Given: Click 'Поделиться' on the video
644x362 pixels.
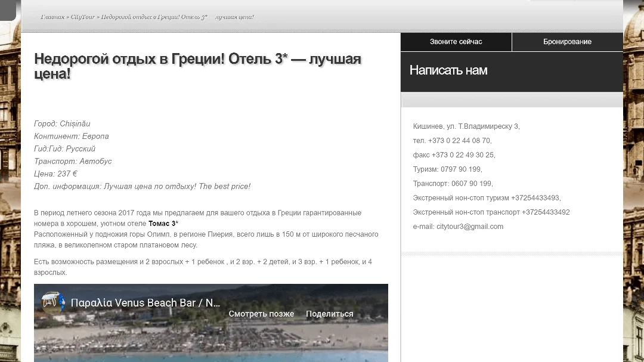Looking at the screenshot, I should pos(329,314).
